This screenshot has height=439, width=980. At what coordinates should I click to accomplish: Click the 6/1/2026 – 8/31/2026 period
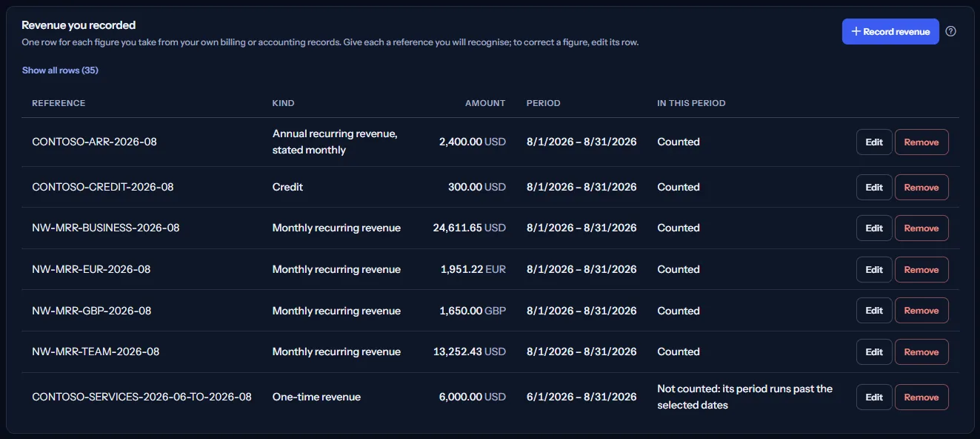pyautogui.click(x=581, y=397)
